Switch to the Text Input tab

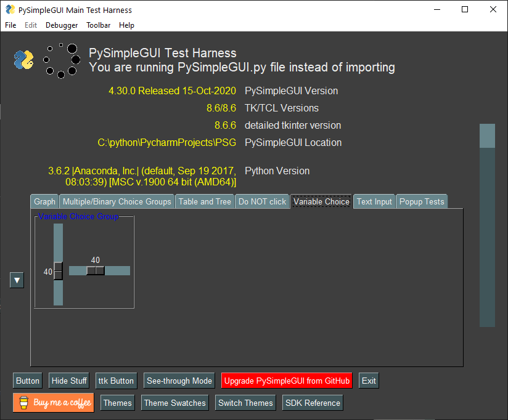tap(374, 201)
